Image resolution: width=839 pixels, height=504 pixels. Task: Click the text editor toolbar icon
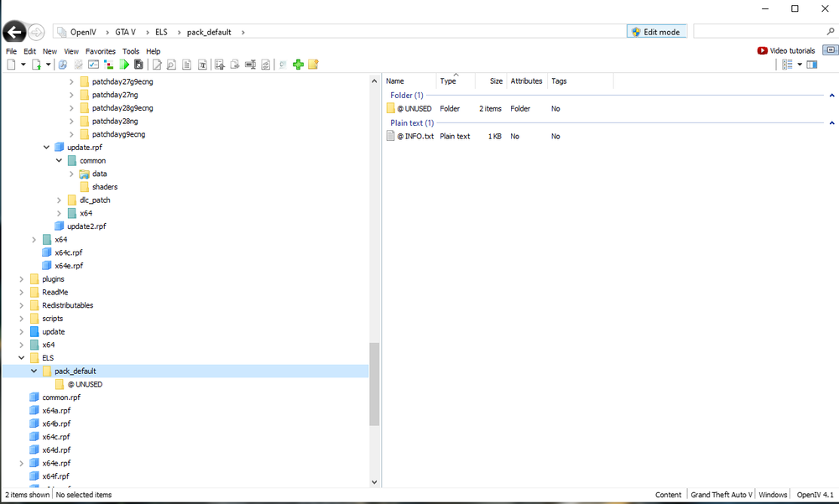203,64
